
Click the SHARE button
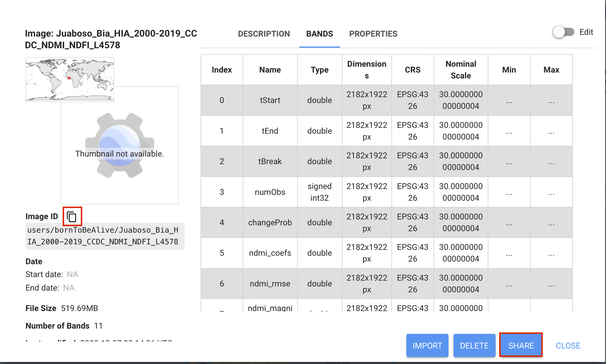[x=521, y=346]
